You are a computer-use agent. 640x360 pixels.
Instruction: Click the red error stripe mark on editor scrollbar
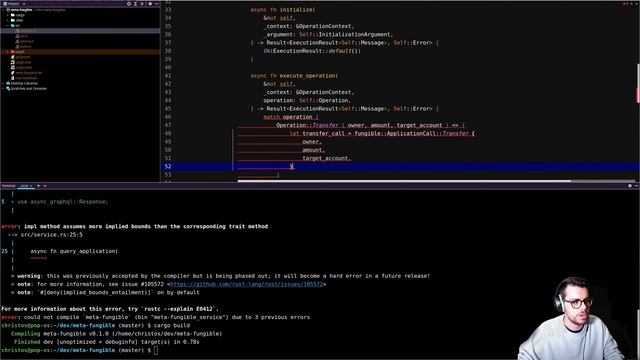[x=638, y=94]
